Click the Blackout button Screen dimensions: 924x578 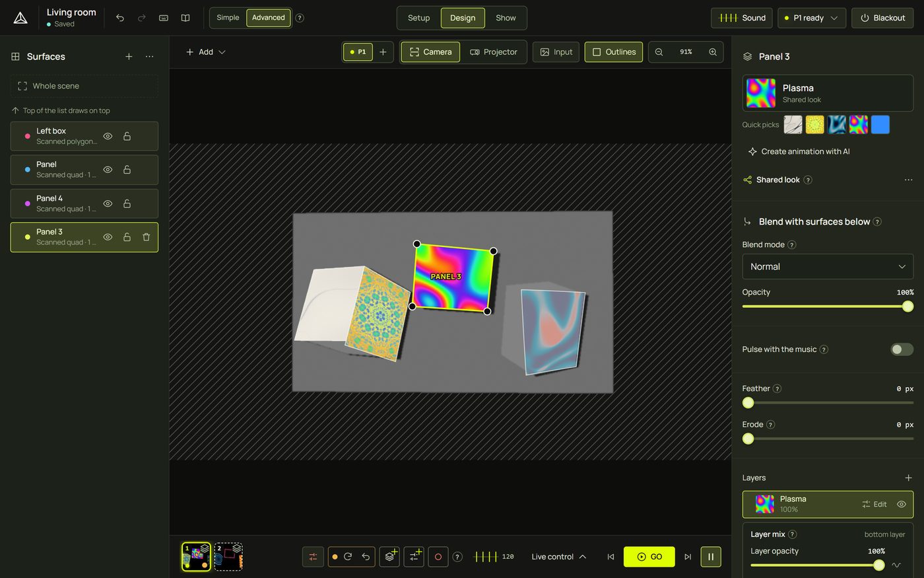[882, 18]
